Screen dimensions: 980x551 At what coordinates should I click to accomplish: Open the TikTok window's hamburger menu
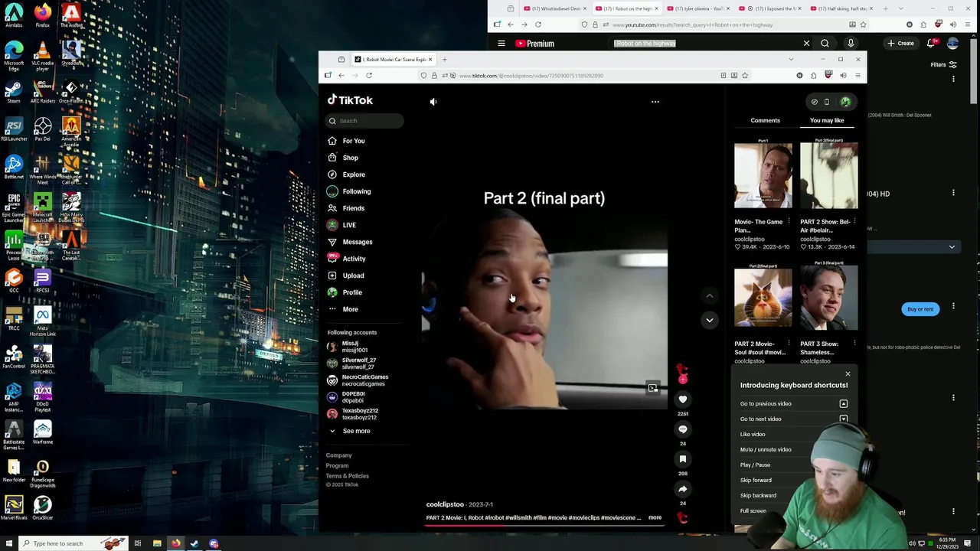point(857,76)
